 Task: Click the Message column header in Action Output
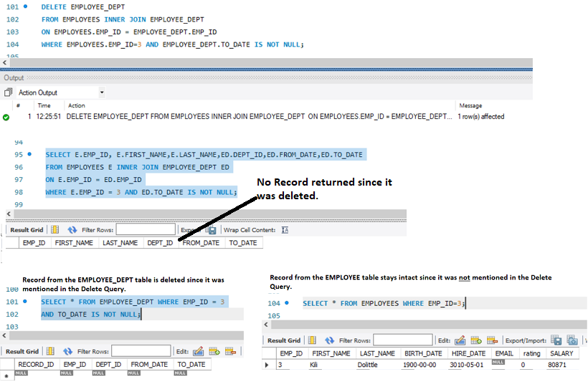click(470, 105)
